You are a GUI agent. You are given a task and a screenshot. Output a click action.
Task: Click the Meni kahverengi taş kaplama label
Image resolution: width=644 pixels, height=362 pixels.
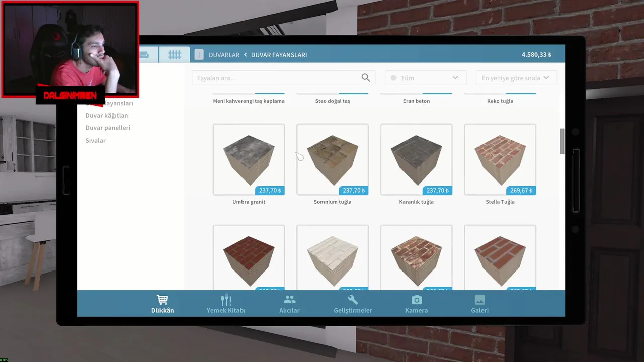pos(249,101)
